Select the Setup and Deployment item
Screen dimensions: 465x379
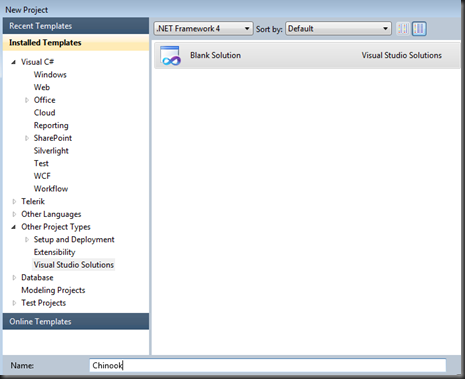click(74, 239)
